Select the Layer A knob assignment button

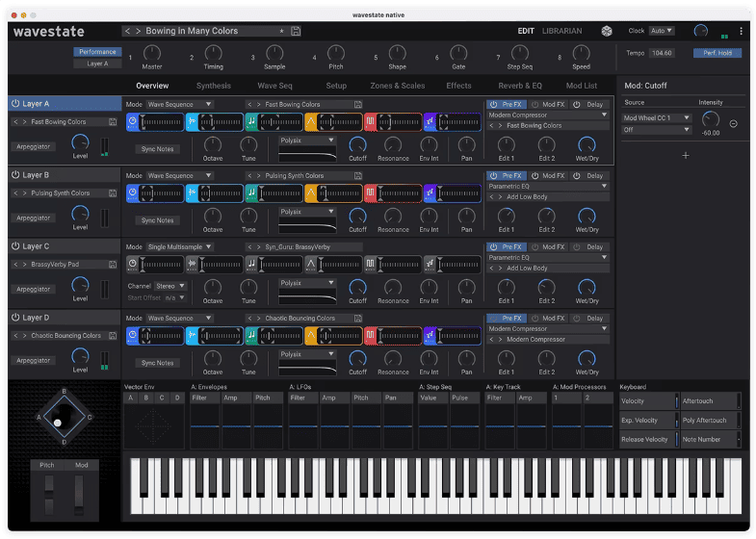point(97,64)
